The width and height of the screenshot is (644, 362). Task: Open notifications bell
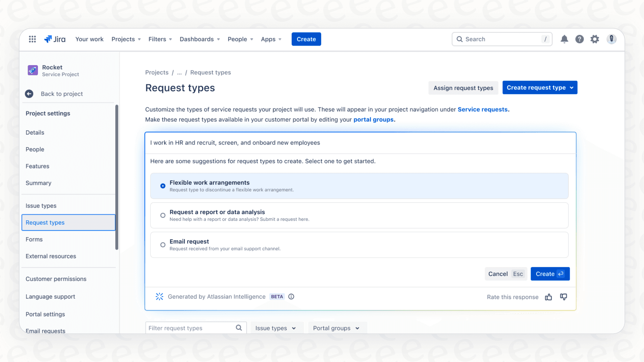564,39
